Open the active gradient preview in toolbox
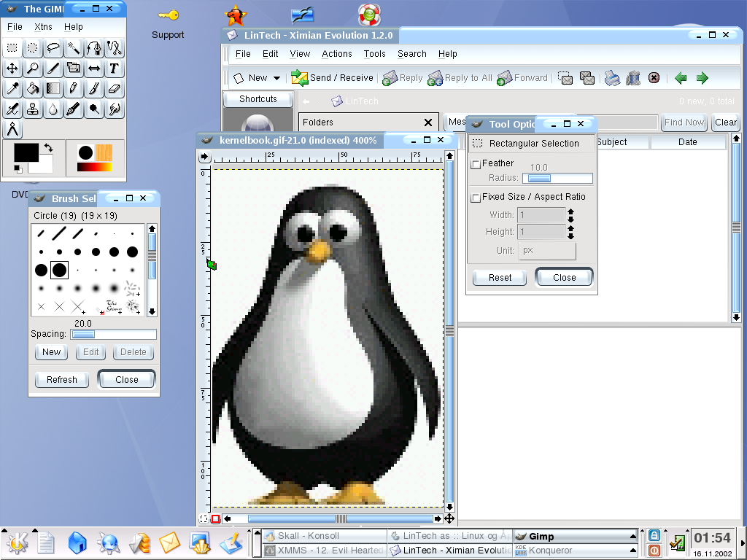This screenshot has height=560, width=747. [x=95, y=167]
